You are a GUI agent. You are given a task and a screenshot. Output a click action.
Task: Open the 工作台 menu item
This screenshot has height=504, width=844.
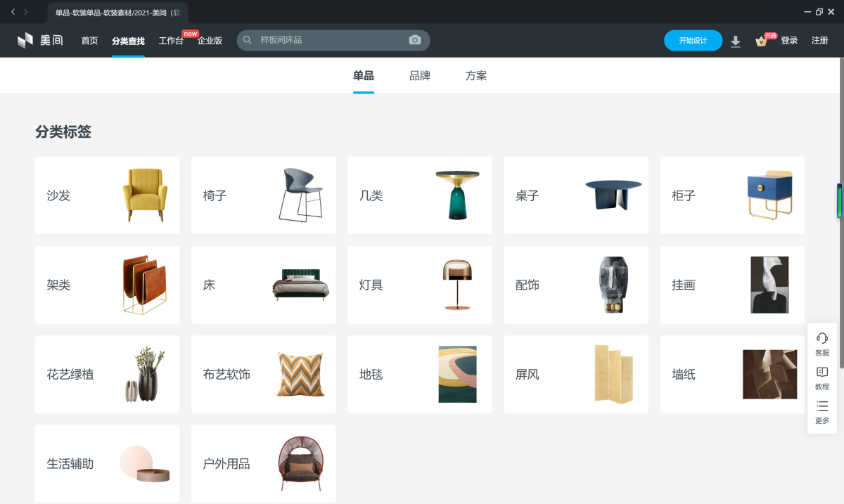(171, 41)
